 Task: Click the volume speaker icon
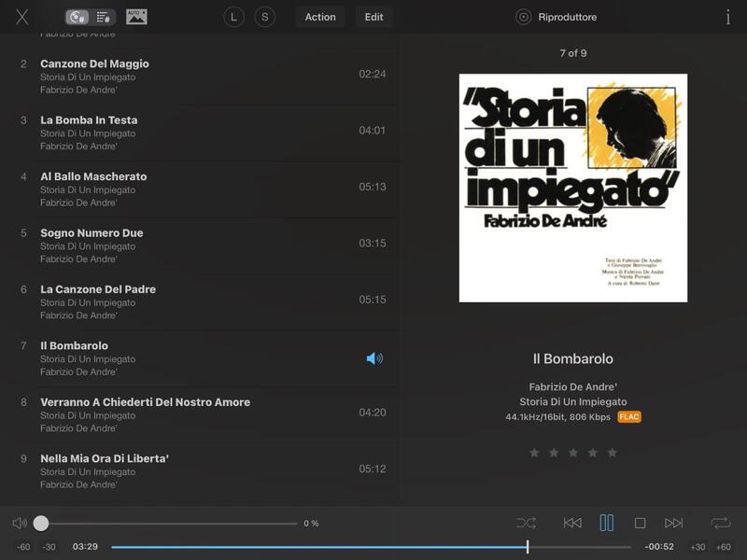coord(20,524)
